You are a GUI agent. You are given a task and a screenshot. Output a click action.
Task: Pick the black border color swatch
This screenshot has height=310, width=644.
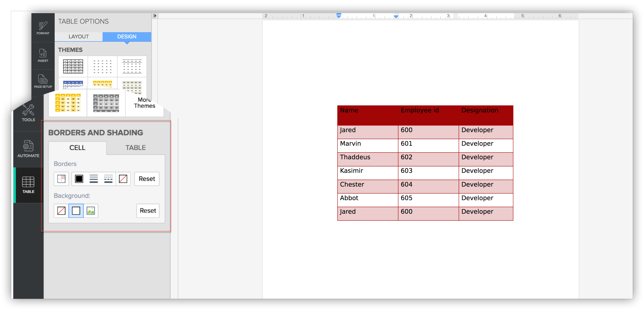point(79,179)
